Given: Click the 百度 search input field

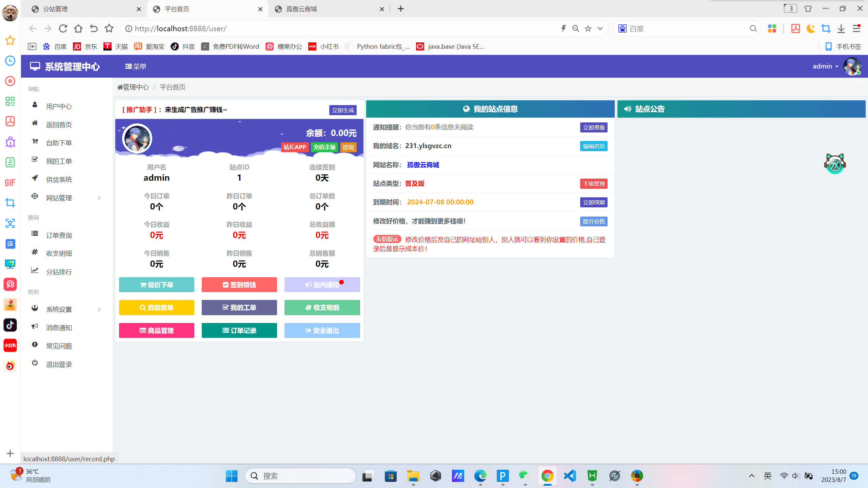Looking at the screenshot, I should point(688,28).
